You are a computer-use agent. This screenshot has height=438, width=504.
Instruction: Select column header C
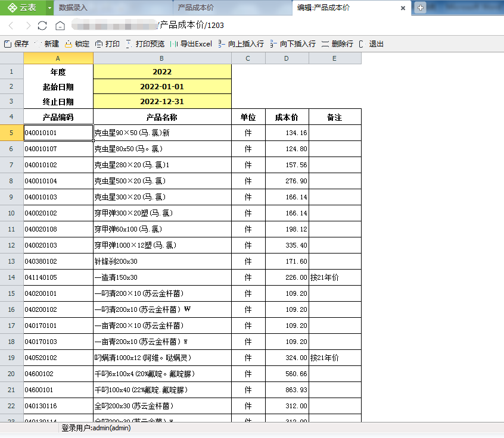(x=248, y=58)
